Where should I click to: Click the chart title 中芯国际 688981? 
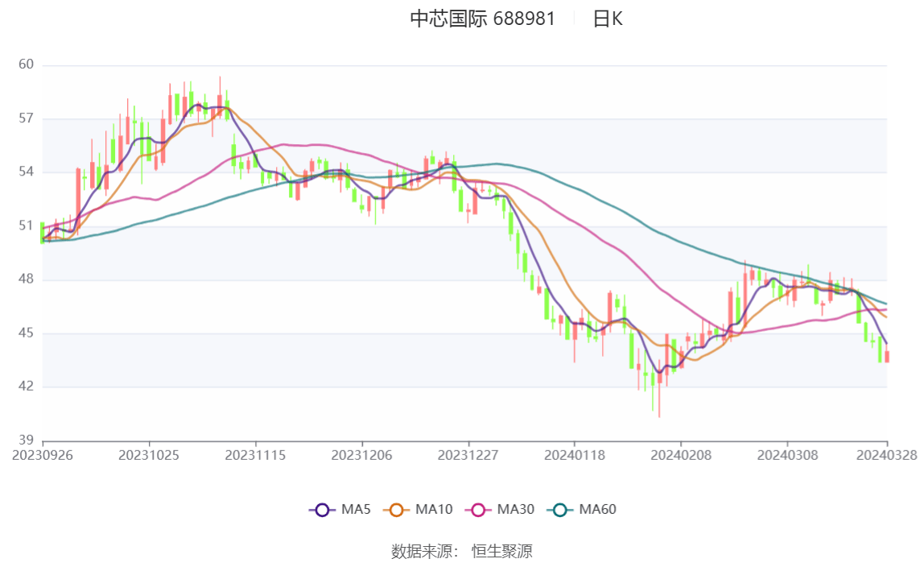[483, 19]
